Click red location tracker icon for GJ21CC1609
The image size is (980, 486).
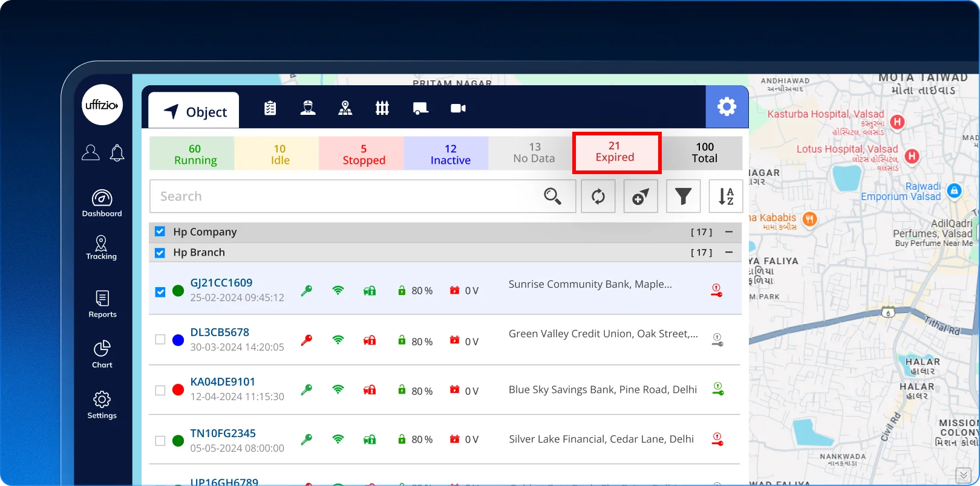(x=717, y=290)
